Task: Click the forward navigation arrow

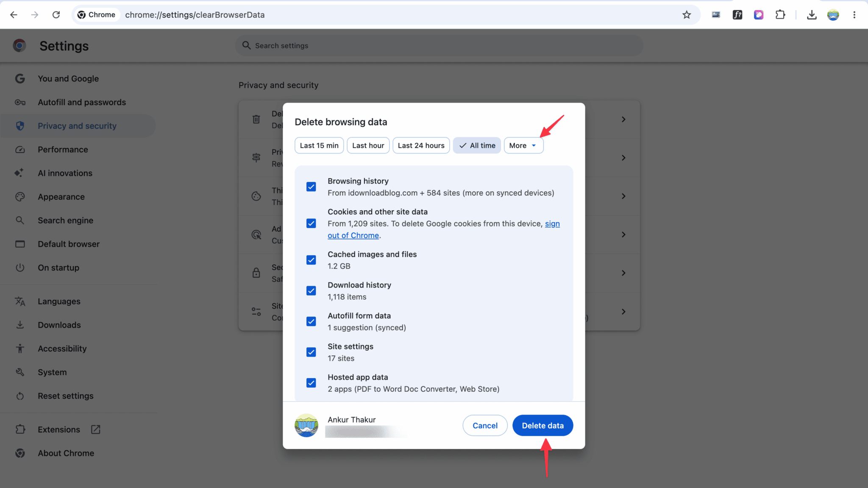Action: point(35,15)
